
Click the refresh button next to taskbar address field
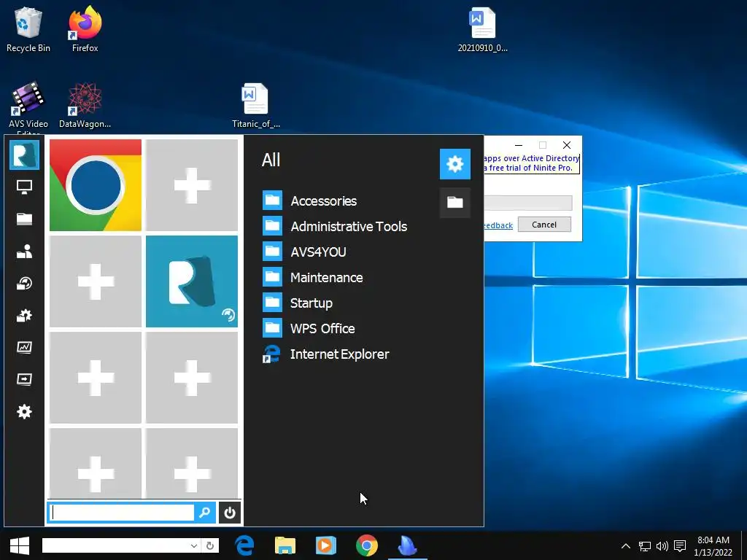tap(210, 545)
